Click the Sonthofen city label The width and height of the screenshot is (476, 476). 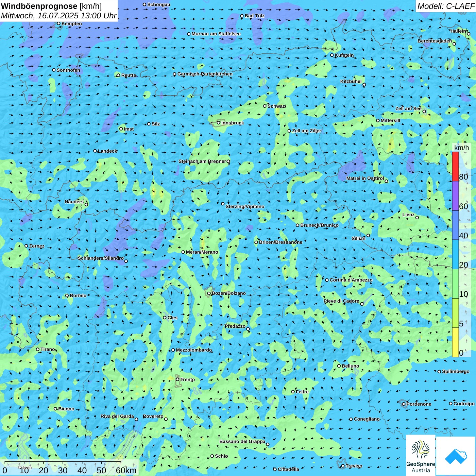(x=69, y=70)
